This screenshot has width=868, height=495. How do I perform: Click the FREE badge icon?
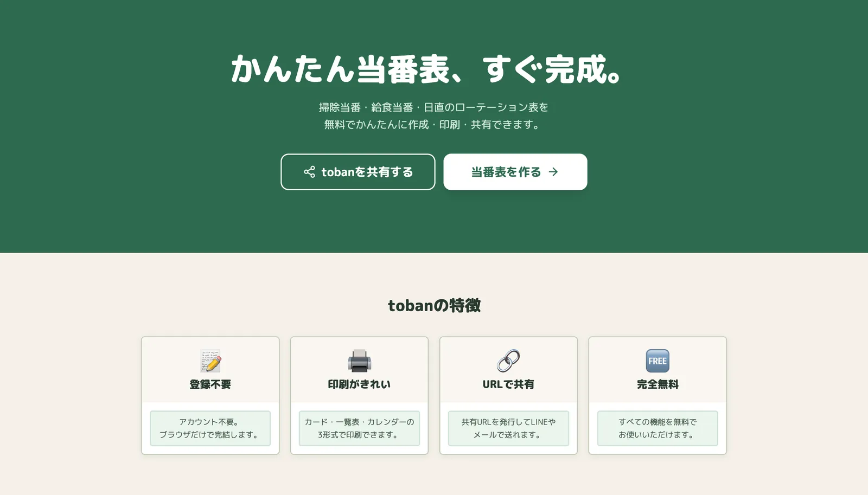[658, 361]
